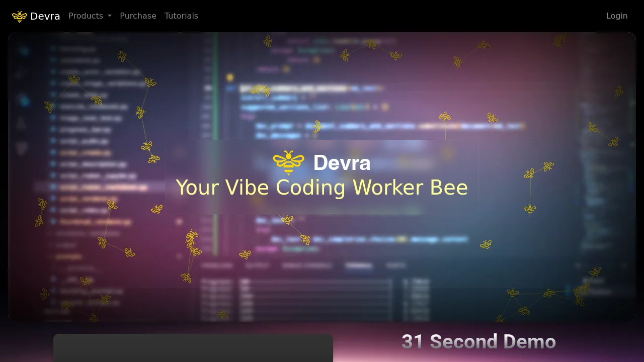Click the bold white Devra hero title
The width and height of the screenshot is (644, 362).
point(342,163)
